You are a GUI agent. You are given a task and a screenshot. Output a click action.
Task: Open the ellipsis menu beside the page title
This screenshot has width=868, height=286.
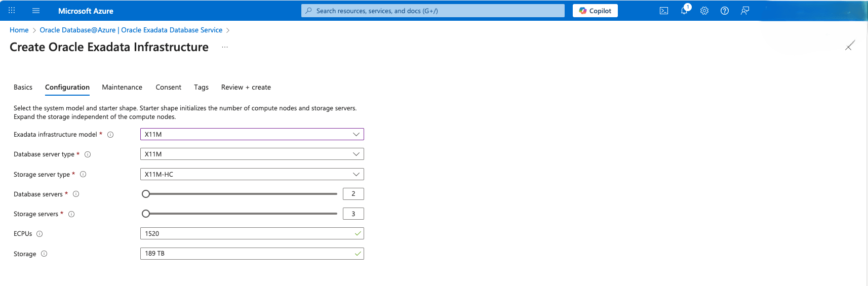[225, 47]
